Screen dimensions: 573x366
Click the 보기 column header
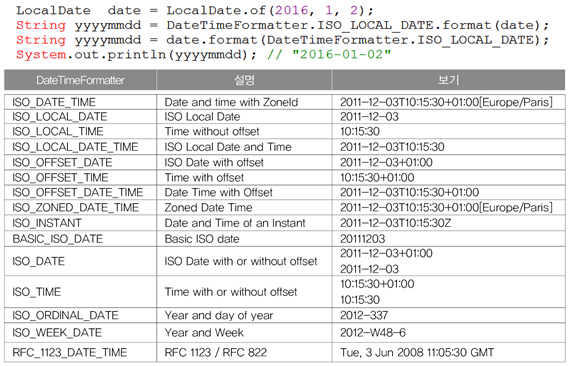448,80
